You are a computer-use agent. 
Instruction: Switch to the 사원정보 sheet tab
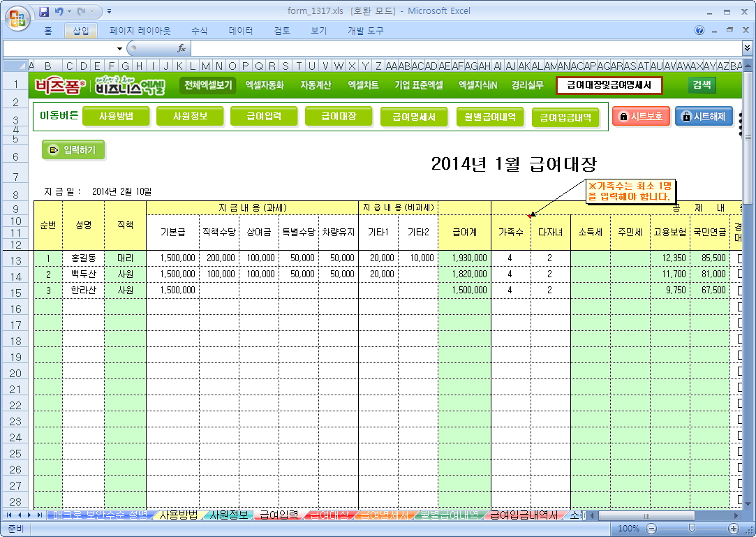230,515
